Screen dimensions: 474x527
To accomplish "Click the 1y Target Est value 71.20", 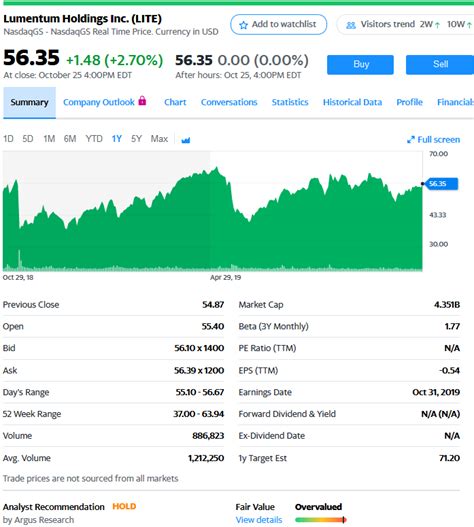I will (x=450, y=458).
